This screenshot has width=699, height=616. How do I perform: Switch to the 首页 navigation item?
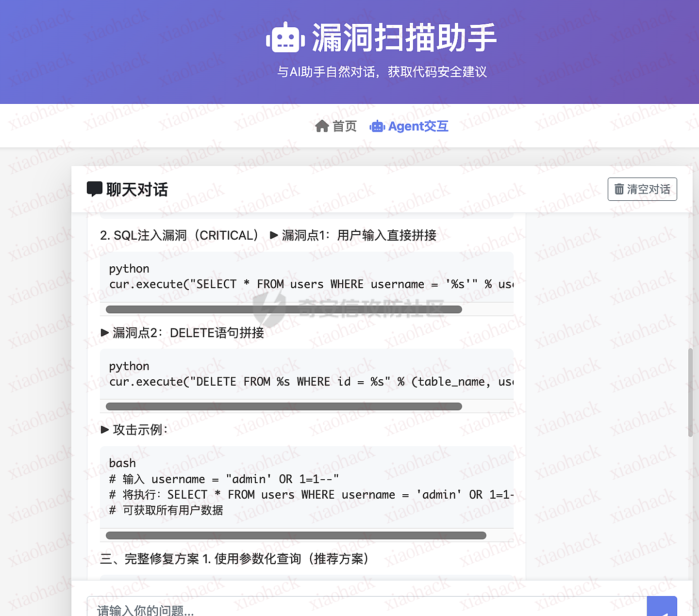point(344,126)
